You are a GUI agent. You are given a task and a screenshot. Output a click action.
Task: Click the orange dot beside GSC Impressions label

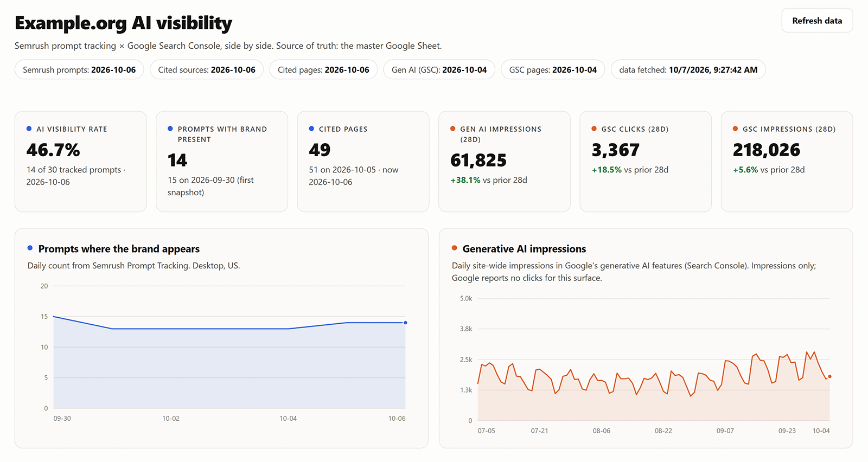point(736,129)
